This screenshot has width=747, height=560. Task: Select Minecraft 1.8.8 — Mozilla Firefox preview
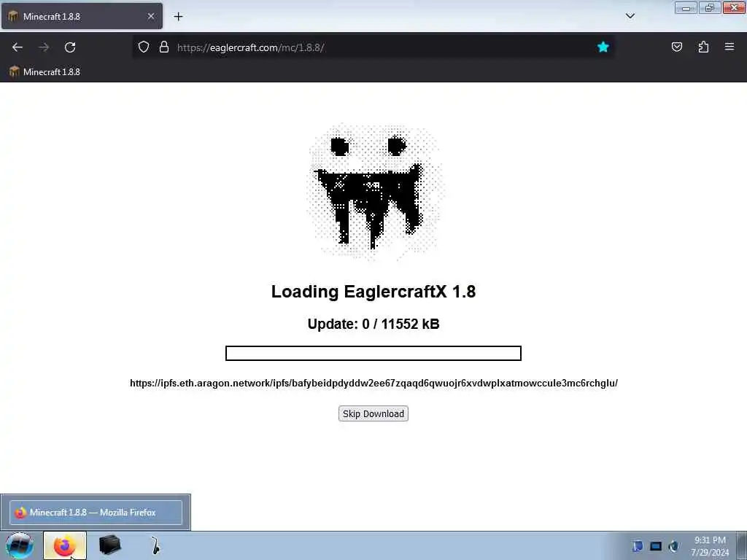click(96, 513)
